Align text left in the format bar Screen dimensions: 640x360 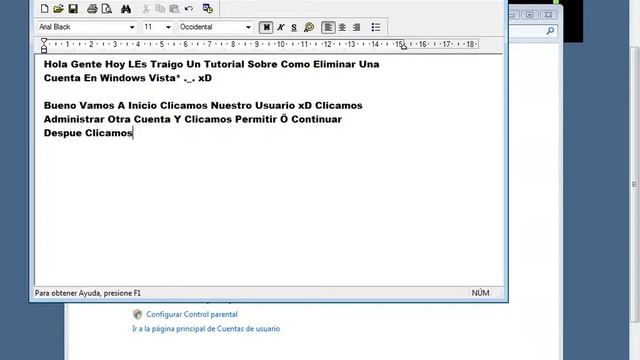click(328, 27)
